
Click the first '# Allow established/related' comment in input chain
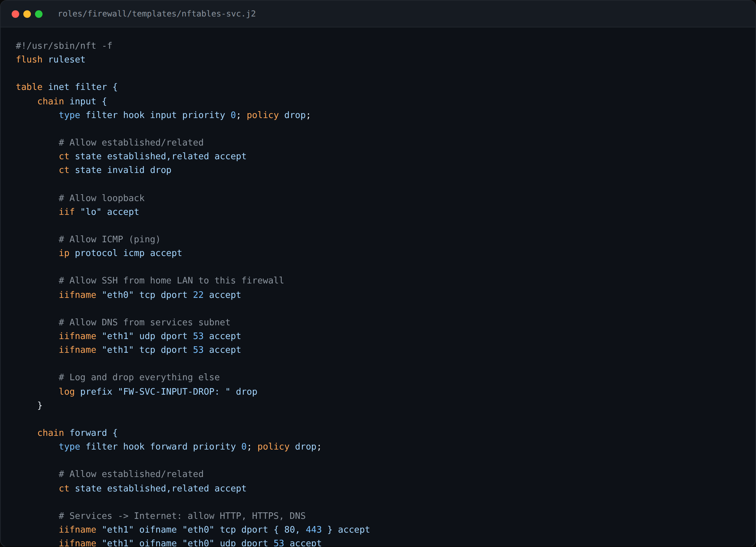(131, 143)
